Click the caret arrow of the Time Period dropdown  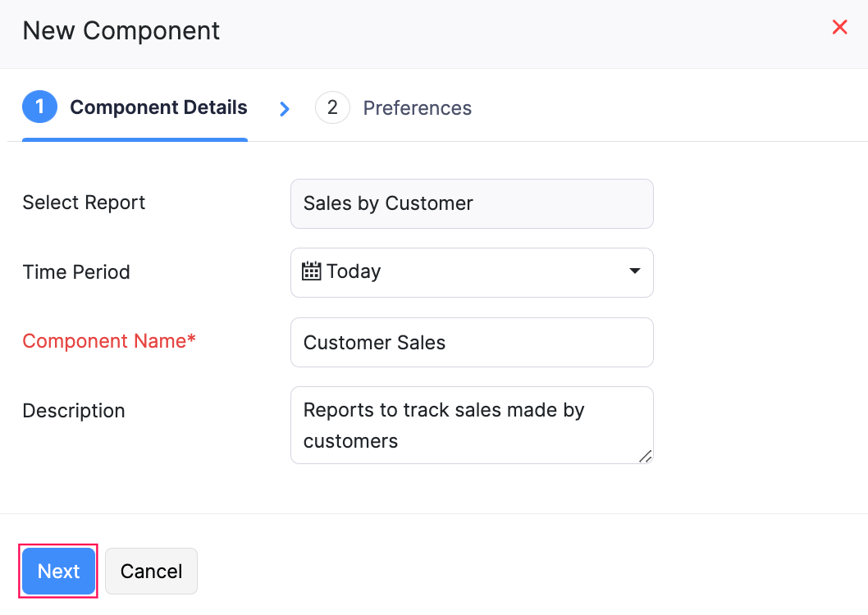[634, 271]
